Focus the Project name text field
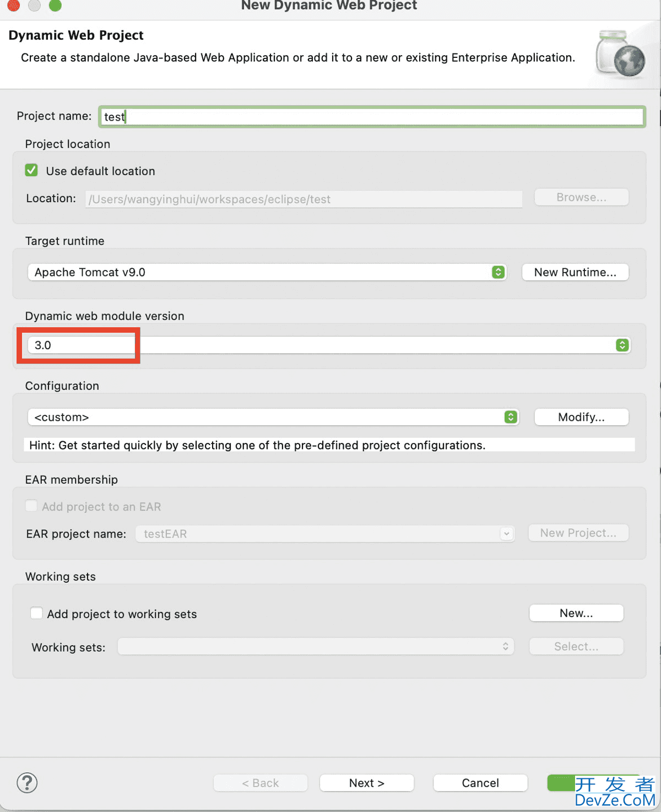Viewport: 661px width, 812px height. 372,117
